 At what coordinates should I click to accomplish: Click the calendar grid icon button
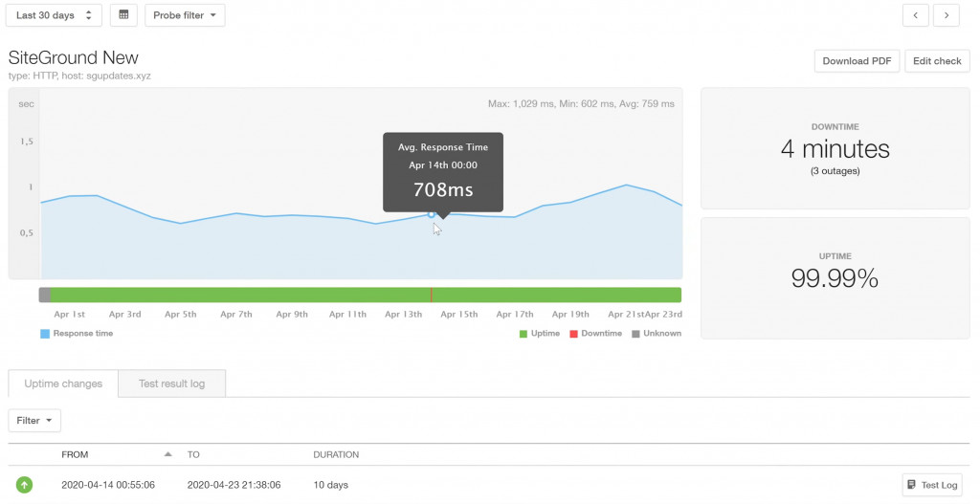click(x=123, y=15)
